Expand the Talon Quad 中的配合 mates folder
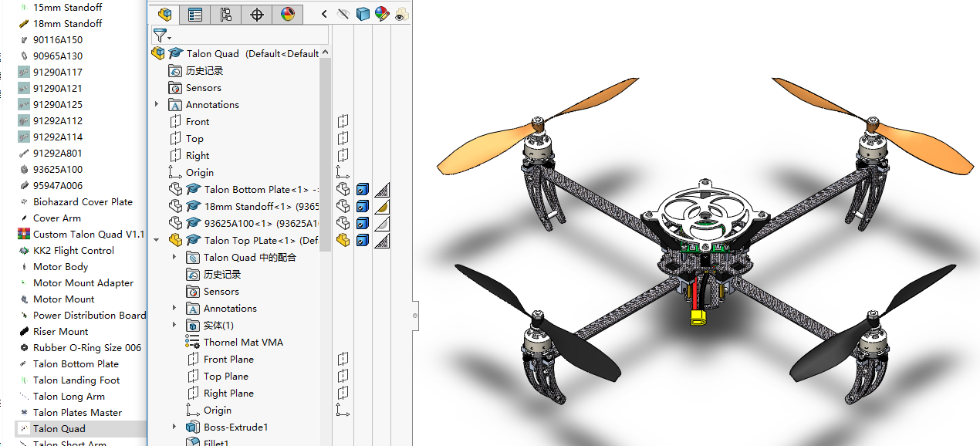Screen dimensions: 980x446 coord(174,257)
